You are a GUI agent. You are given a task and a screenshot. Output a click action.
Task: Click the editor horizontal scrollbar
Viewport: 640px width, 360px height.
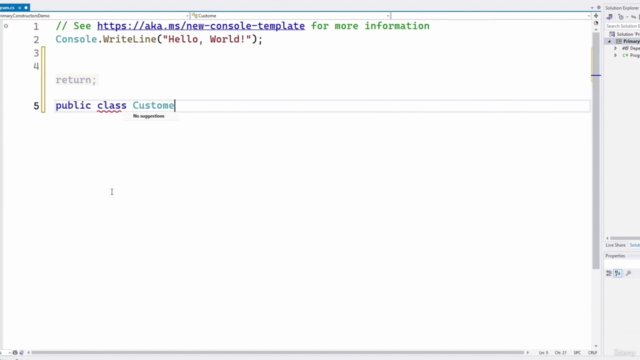tap(278, 352)
